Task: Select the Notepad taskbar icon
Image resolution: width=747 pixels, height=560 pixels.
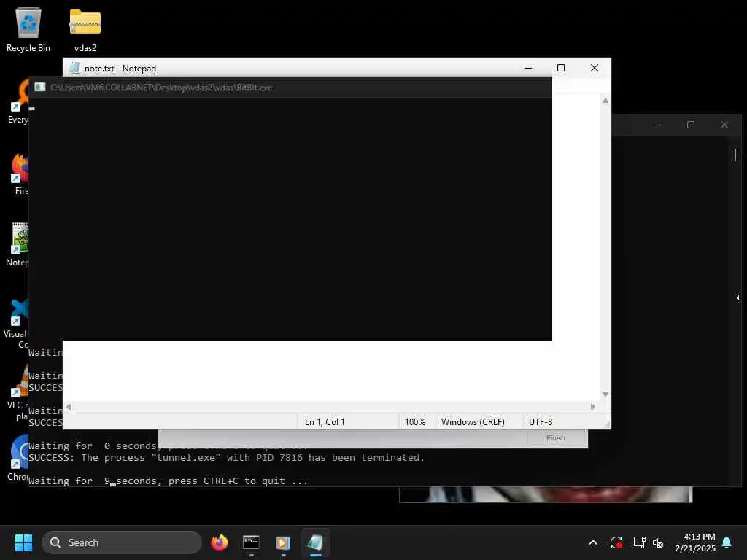Action: pyautogui.click(x=315, y=542)
